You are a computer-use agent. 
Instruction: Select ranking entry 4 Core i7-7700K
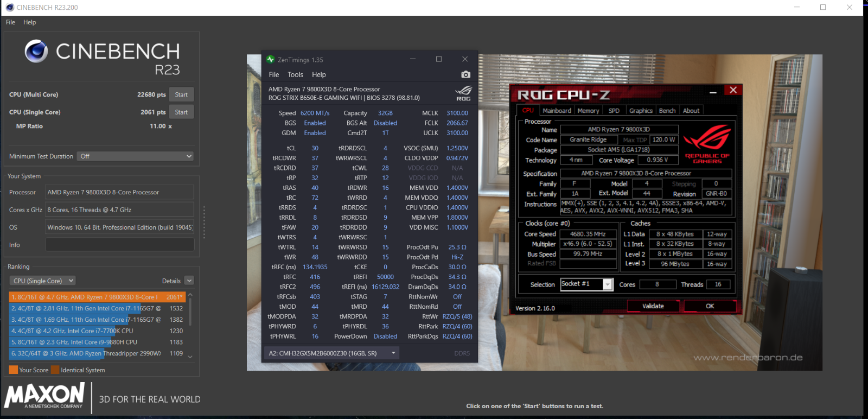point(98,331)
